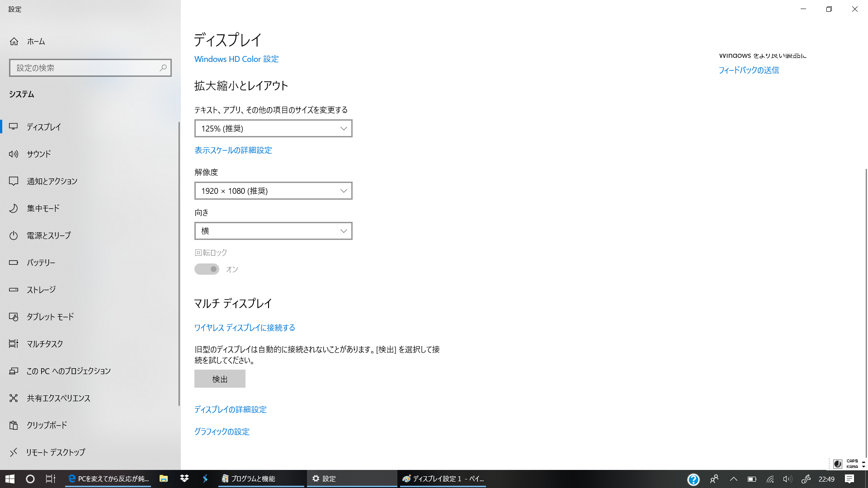Click the Shared experiences icon
868x488 pixels.
point(14,398)
